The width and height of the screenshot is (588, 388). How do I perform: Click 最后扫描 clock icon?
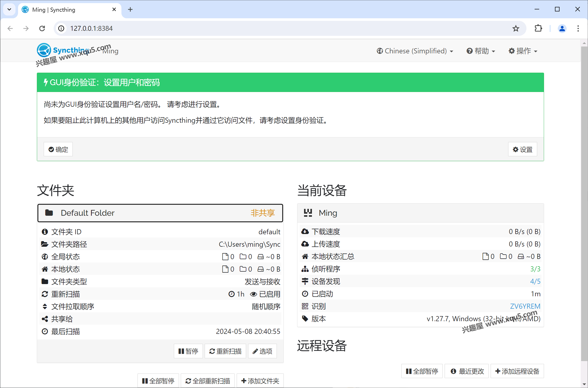[45, 331]
